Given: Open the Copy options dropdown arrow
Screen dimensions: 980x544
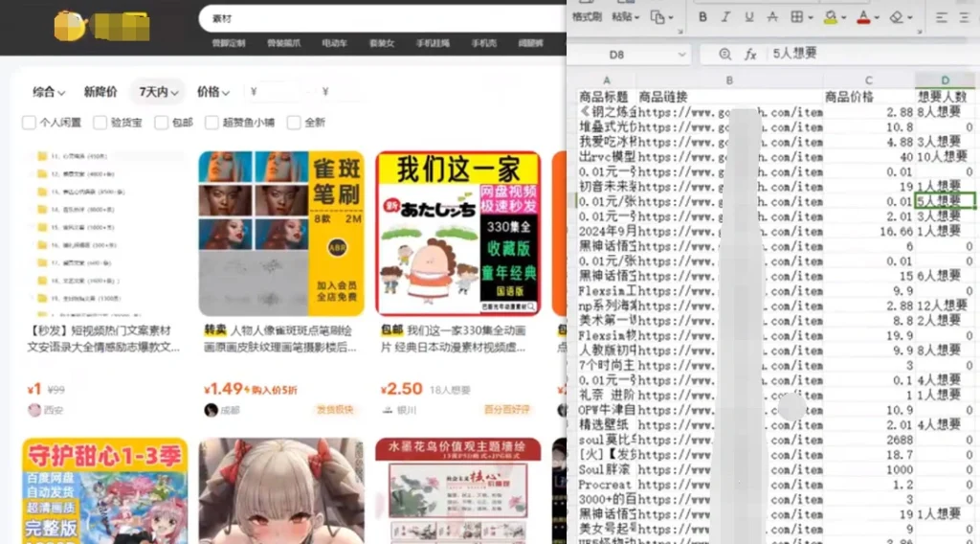Looking at the screenshot, I should coord(671,17).
